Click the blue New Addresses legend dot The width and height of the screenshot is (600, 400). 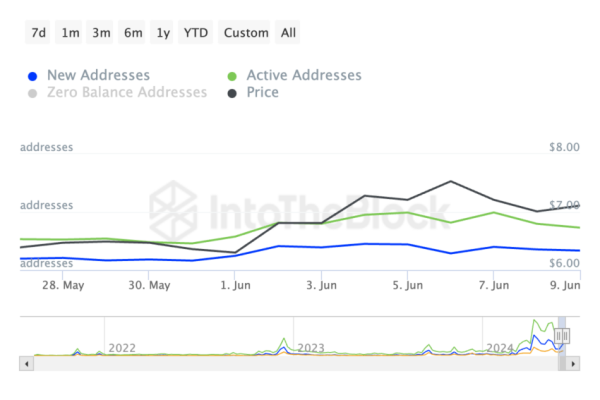coord(33,75)
